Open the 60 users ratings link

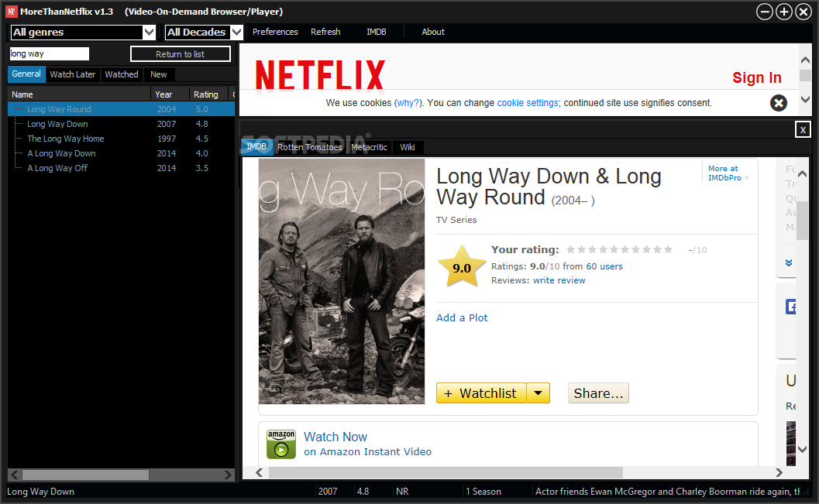[604, 266]
